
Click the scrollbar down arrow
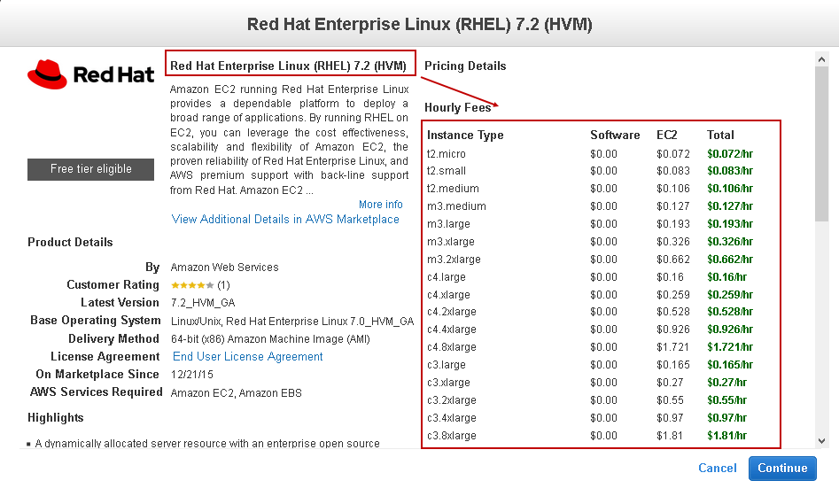(822, 441)
